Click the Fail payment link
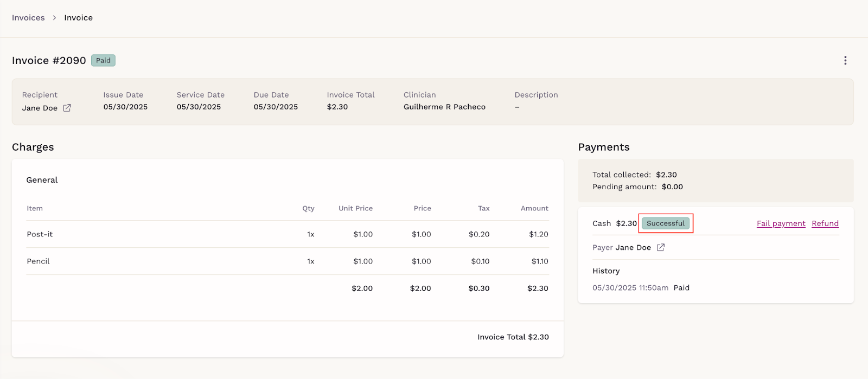The width and height of the screenshot is (868, 379). pos(781,223)
